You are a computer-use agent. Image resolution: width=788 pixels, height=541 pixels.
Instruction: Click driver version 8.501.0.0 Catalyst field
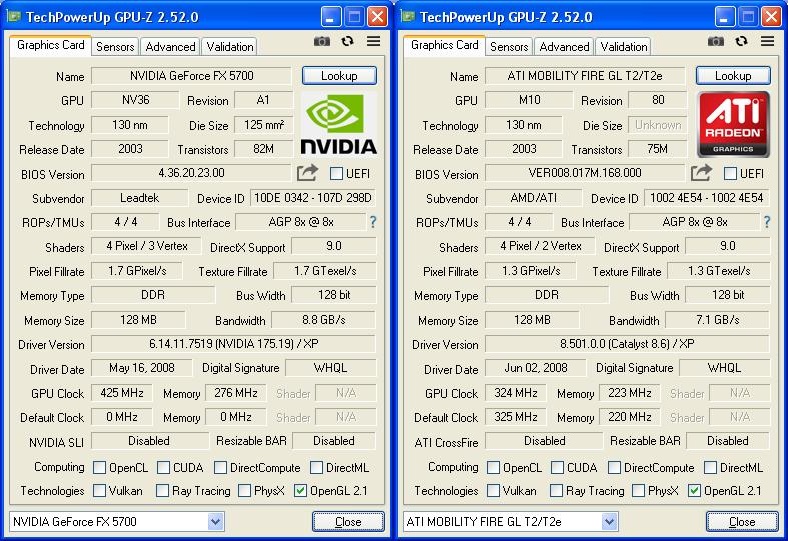(628, 344)
